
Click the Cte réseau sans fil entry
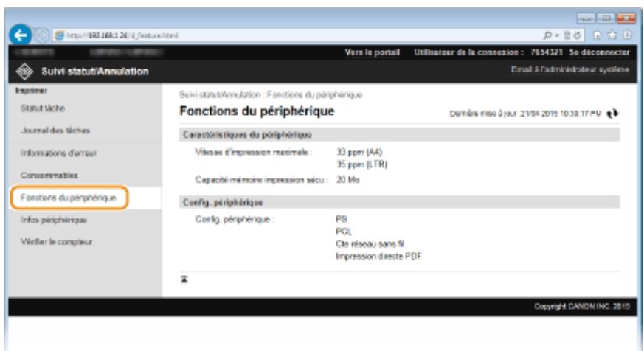point(370,244)
